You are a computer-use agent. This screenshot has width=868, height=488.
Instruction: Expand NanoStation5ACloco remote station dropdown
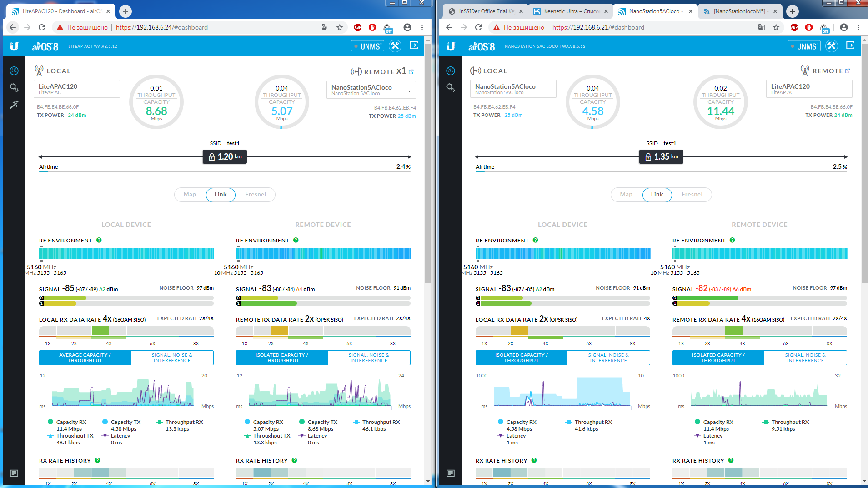pyautogui.click(x=371, y=90)
